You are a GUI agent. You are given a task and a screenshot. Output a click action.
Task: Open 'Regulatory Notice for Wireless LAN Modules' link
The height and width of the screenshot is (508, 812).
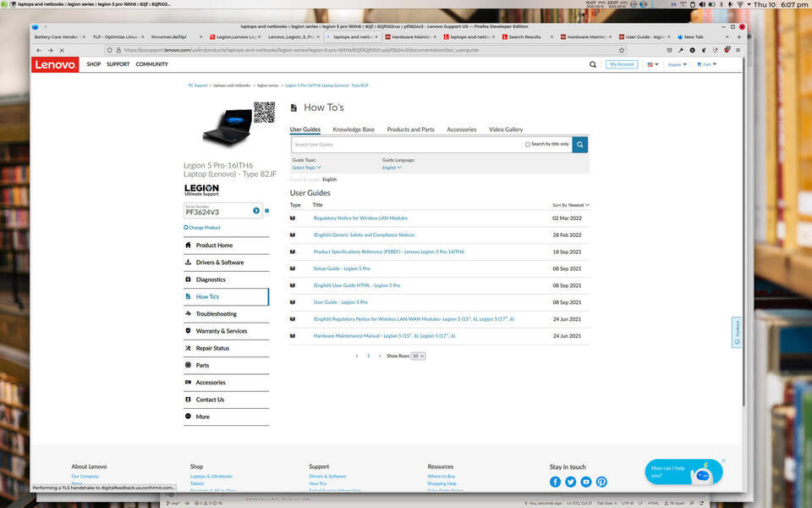coord(360,218)
